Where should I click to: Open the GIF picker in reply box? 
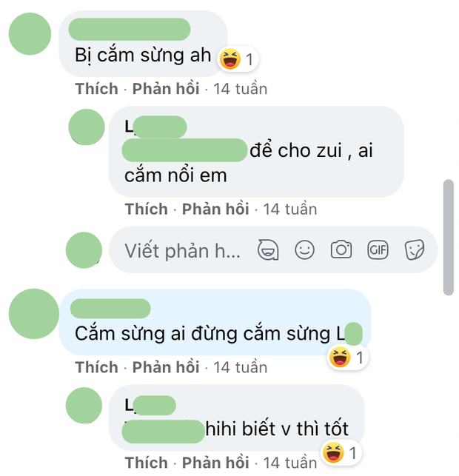[x=378, y=249]
